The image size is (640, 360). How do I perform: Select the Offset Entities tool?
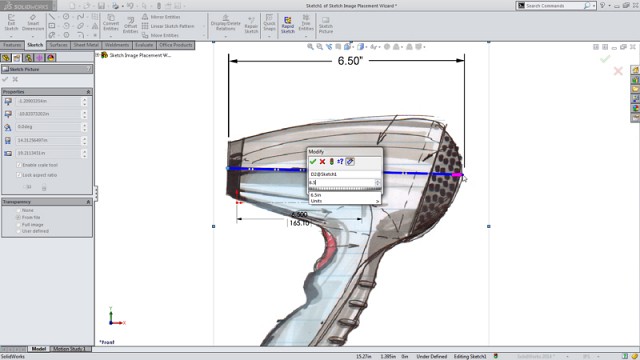click(130, 25)
